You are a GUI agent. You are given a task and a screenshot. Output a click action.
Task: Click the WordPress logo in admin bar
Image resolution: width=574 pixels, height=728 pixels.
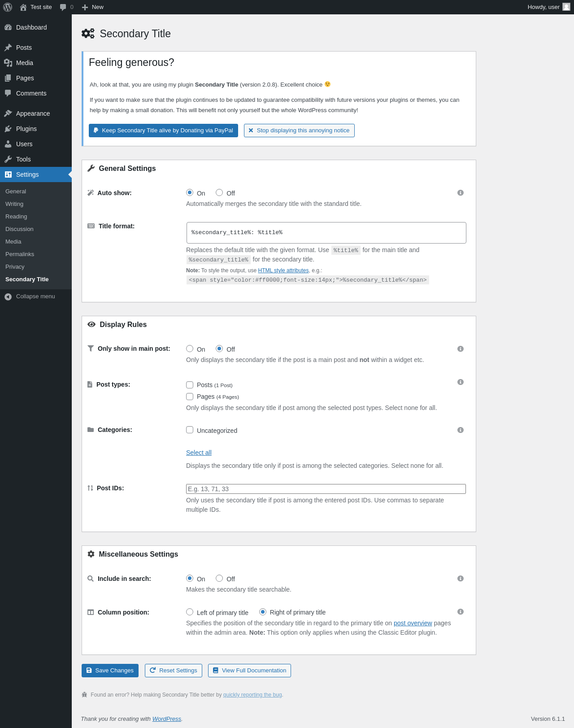(x=8, y=7)
